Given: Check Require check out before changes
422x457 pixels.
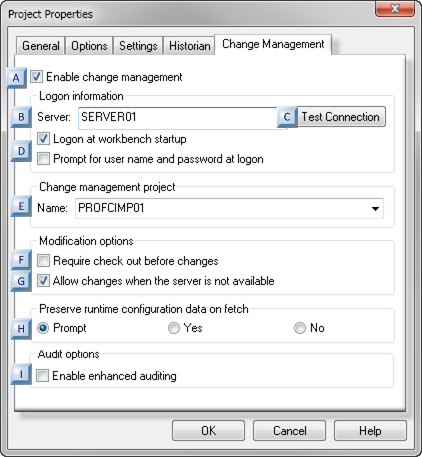Looking at the screenshot, I should [x=43, y=261].
